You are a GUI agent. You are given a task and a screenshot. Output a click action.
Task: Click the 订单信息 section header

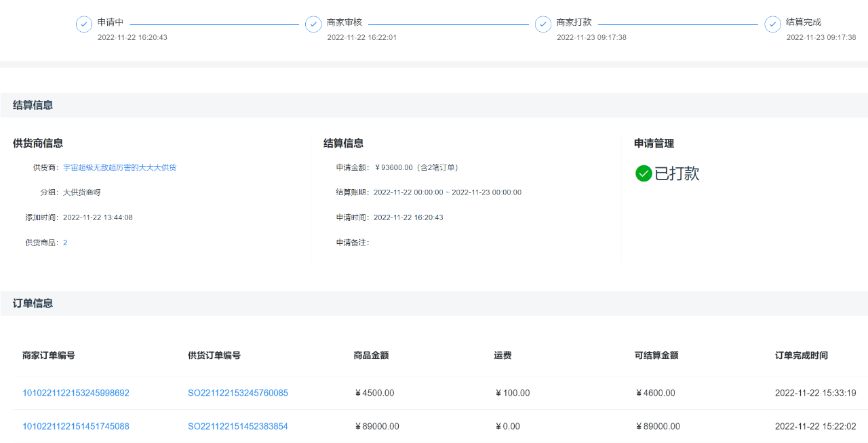(x=33, y=303)
